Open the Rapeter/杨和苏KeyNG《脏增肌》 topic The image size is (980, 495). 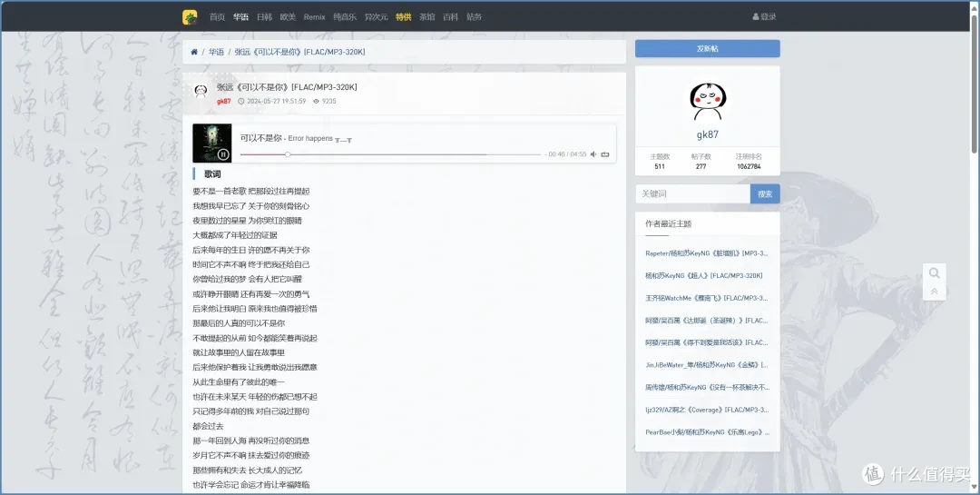pyautogui.click(x=707, y=253)
